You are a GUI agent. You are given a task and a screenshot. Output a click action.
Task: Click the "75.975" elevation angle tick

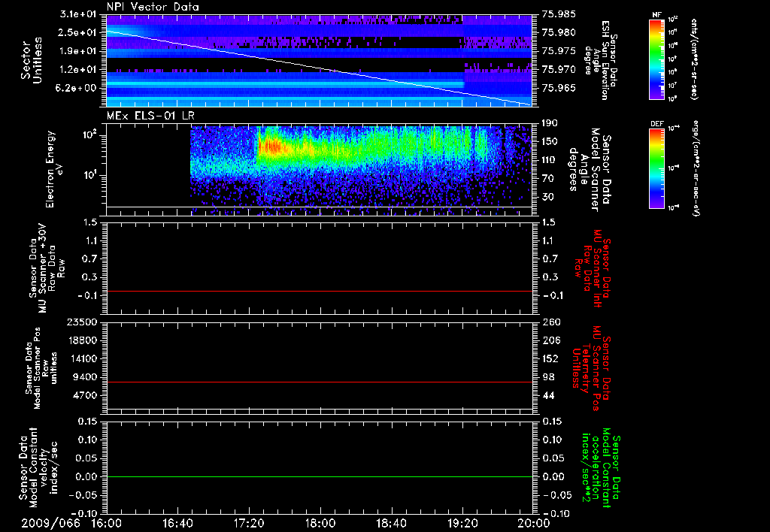coord(559,51)
